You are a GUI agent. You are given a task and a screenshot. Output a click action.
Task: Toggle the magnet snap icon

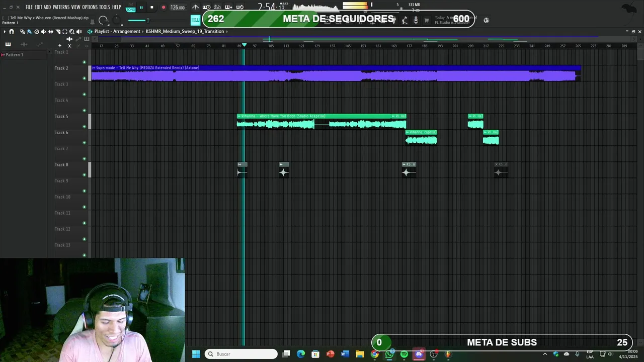coord(12,32)
